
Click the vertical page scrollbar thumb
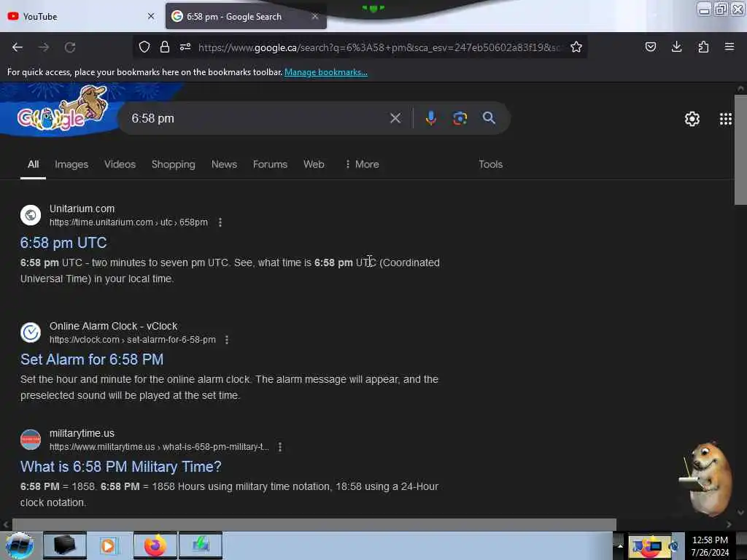point(740,149)
